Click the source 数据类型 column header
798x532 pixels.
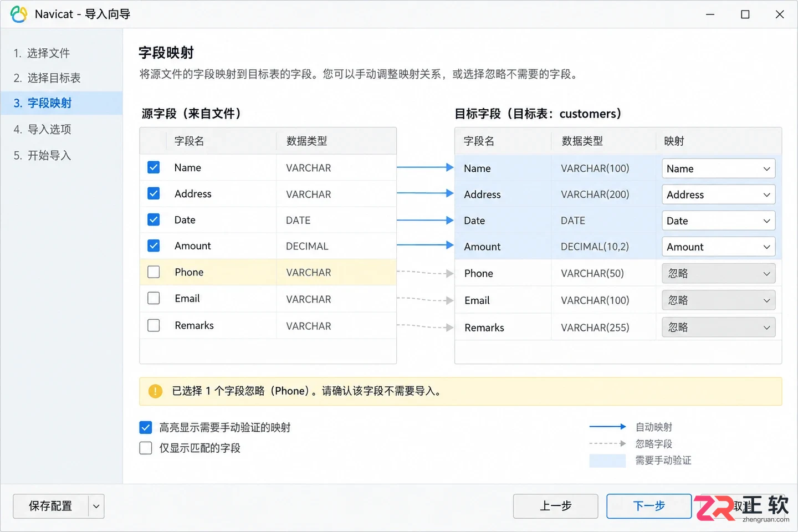coord(306,141)
